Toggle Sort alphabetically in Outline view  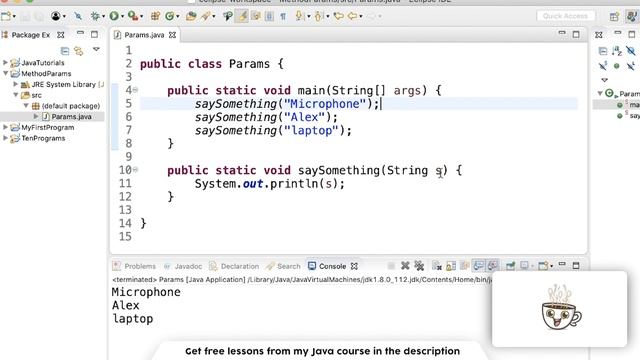617,51
